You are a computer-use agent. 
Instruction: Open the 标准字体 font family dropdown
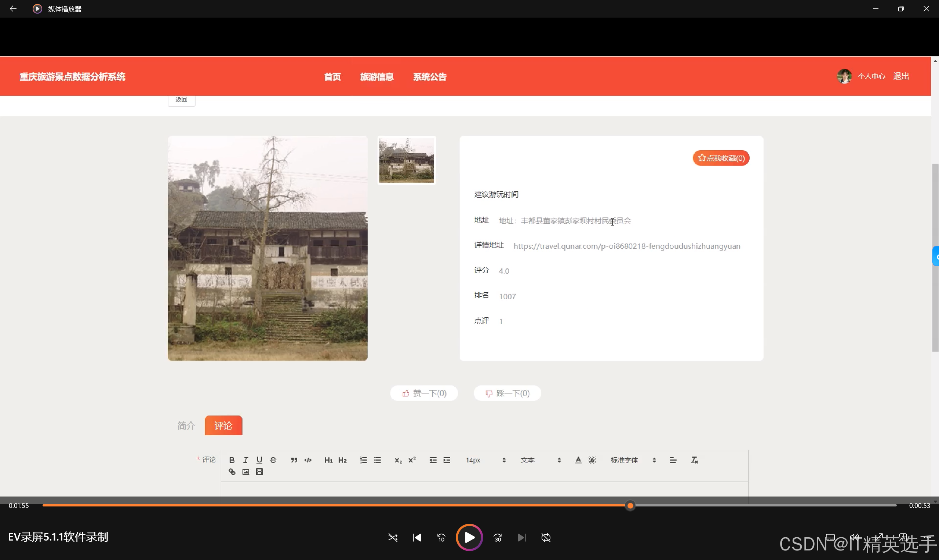pyautogui.click(x=633, y=460)
